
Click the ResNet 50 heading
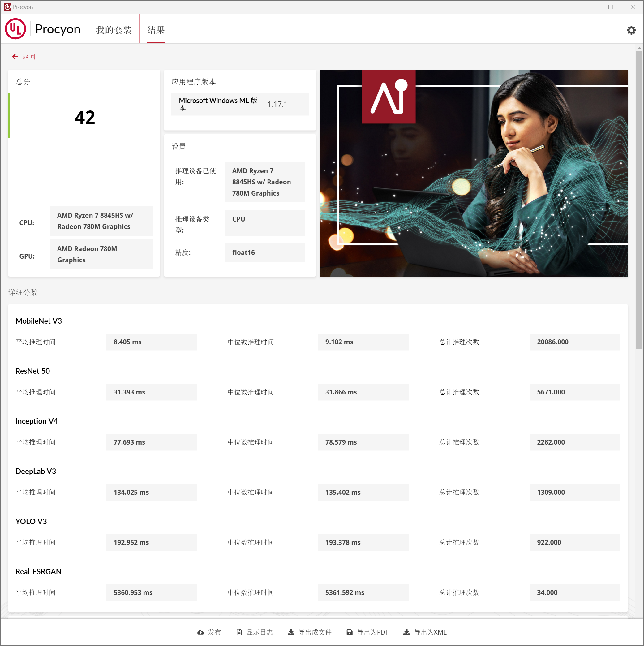click(x=33, y=371)
